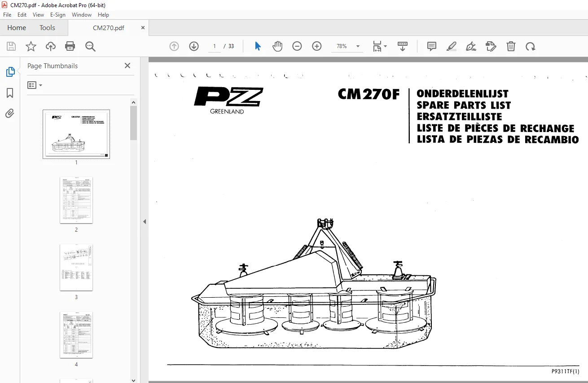Click the GREENLAND text under the logo
This screenshot has height=383, width=588.
tap(227, 111)
